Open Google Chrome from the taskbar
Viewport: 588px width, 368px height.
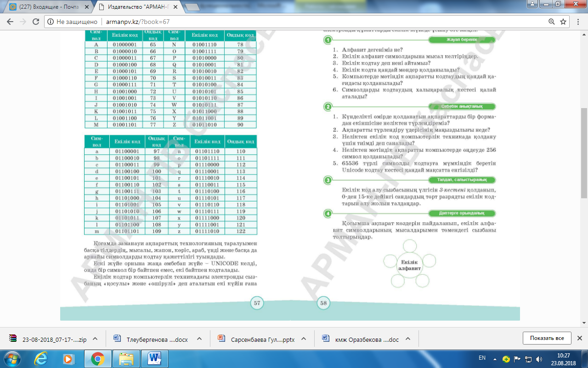coord(97,358)
